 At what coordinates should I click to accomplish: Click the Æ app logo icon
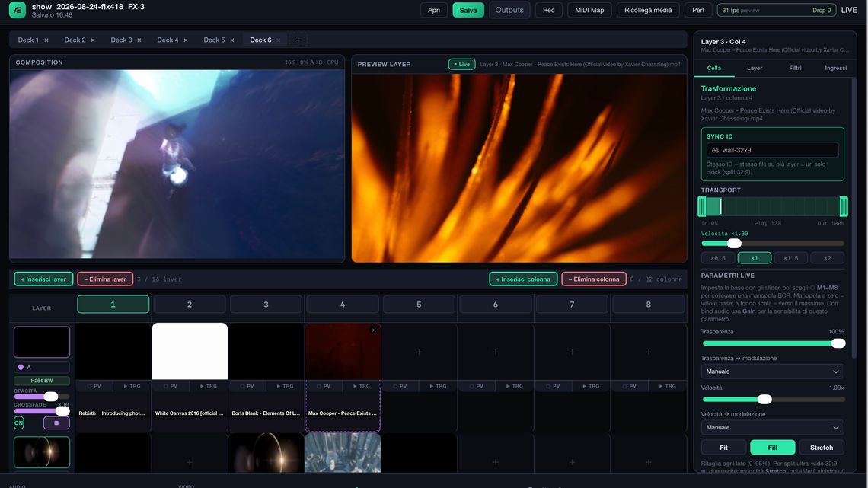pyautogui.click(x=18, y=10)
